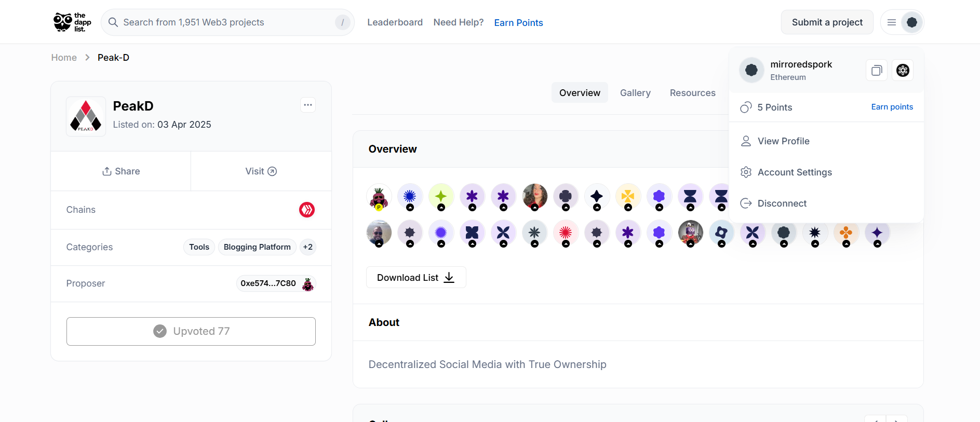Click the mirroredspork avatar in dropdown
The image size is (980, 422).
coord(751,70)
